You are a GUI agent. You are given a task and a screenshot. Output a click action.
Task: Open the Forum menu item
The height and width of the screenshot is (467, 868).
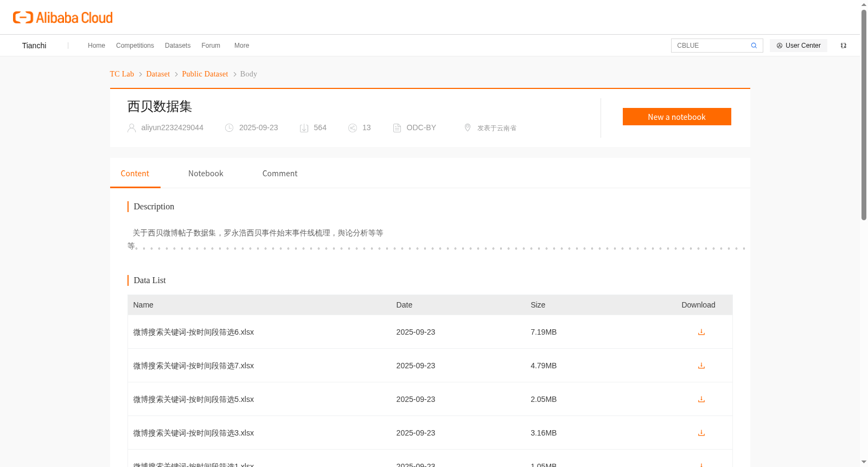(211, 46)
